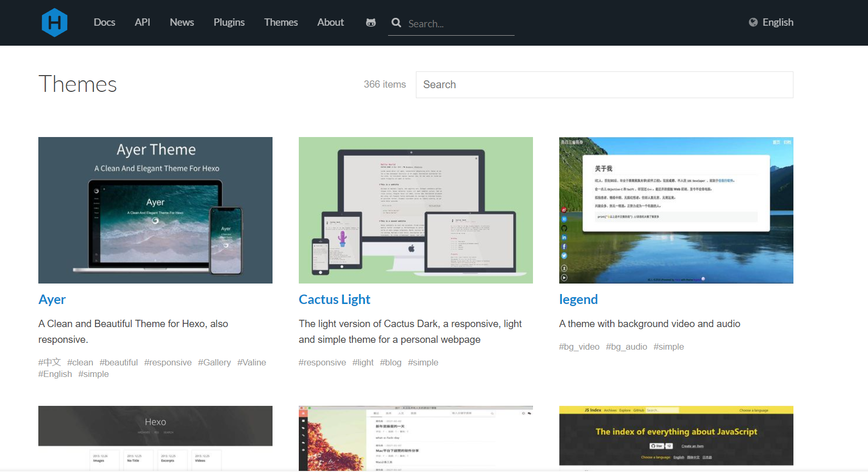The image size is (868, 472).
Task: Open the Hexo dark header theme thumbnail
Action: pos(155,438)
